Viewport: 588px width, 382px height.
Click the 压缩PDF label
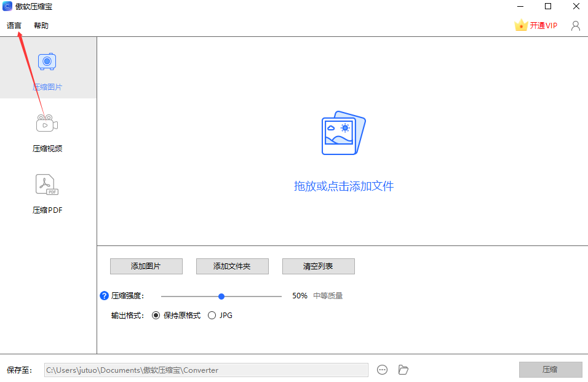pos(47,210)
